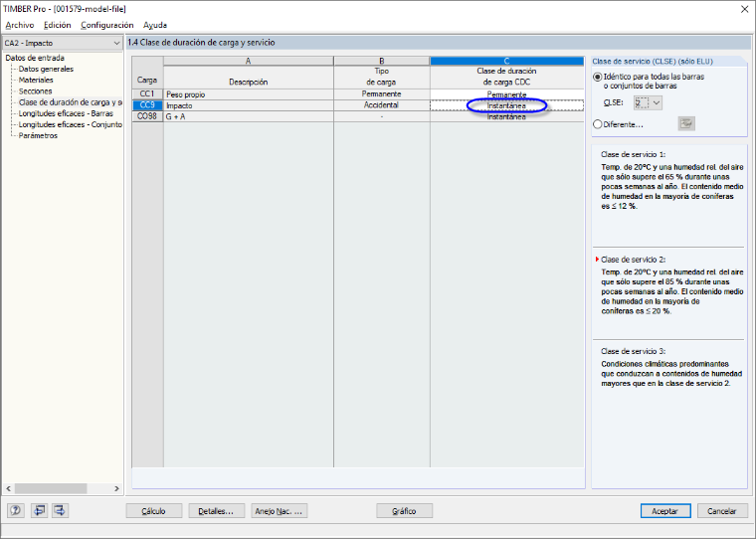The width and height of the screenshot is (756, 539).
Task: Open the Configuración menu
Action: pos(107,25)
